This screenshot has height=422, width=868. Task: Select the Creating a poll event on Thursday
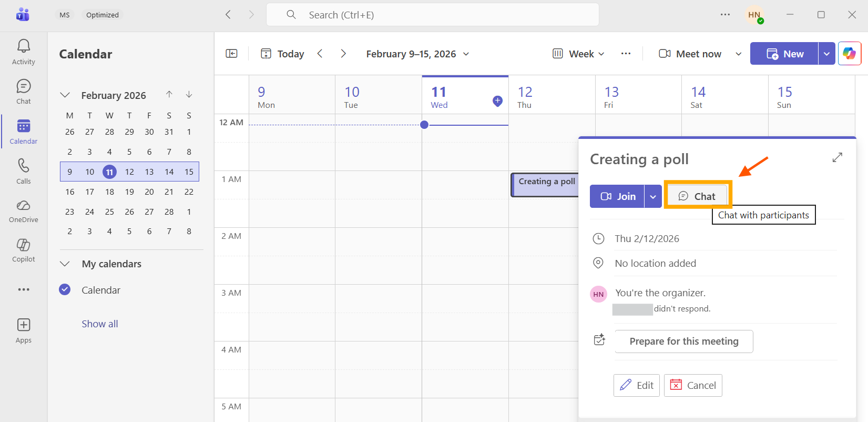coord(545,185)
